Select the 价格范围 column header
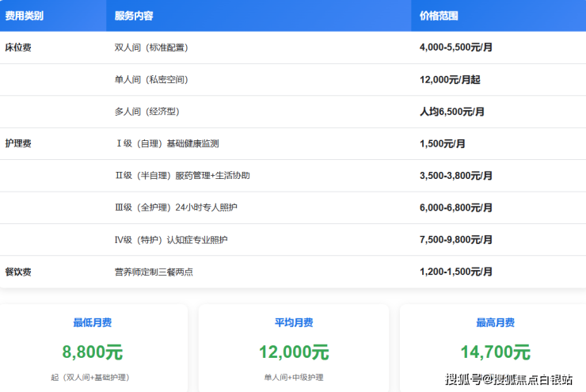This screenshot has height=392, width=586. 439,15
